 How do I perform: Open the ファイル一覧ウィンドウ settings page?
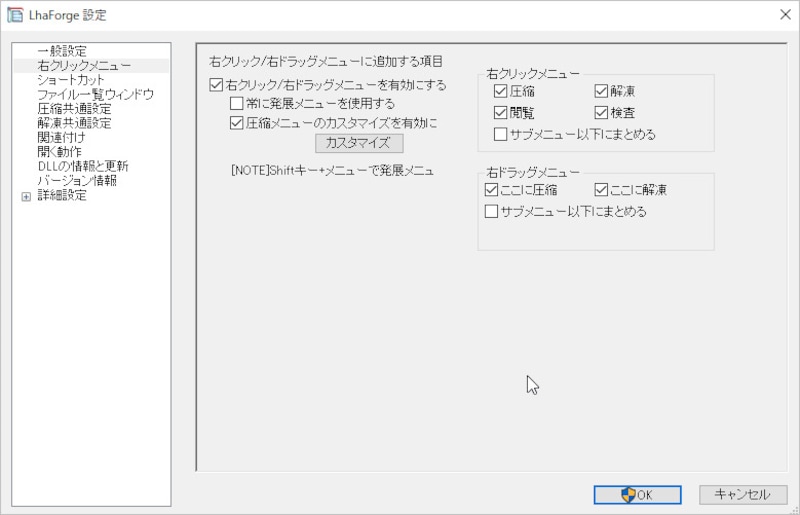[x=95, y=94]
